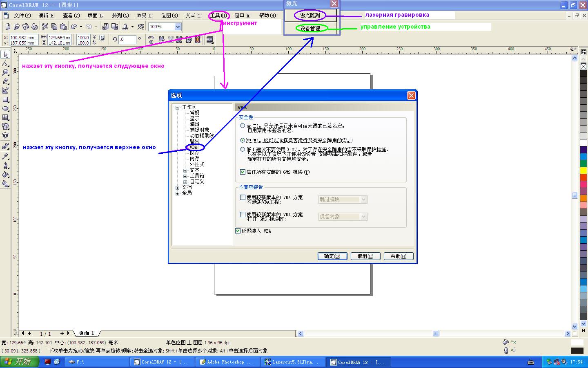Click the Save floppy disk icon
Viewport: 588px width, 368px height.
(26, 27)
